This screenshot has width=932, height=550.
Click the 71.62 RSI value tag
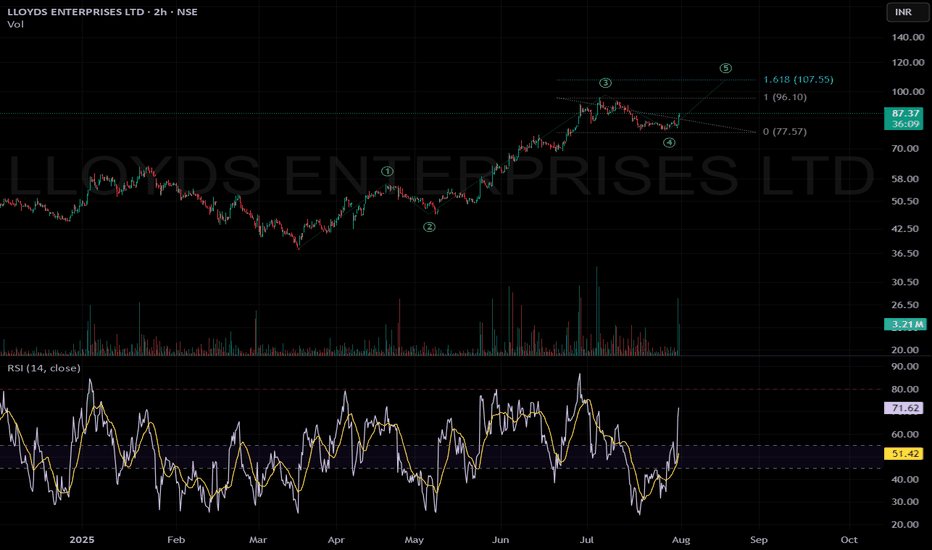(905, 408)
